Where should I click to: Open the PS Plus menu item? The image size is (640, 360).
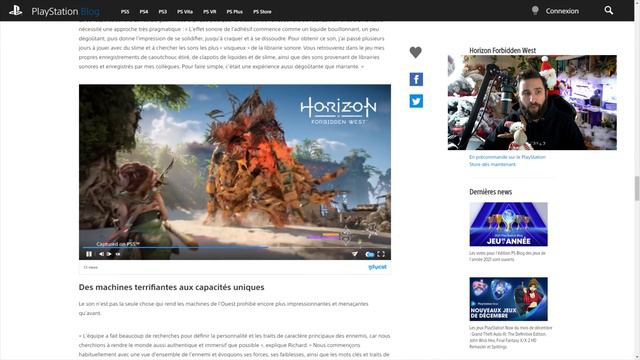[235, 12]
